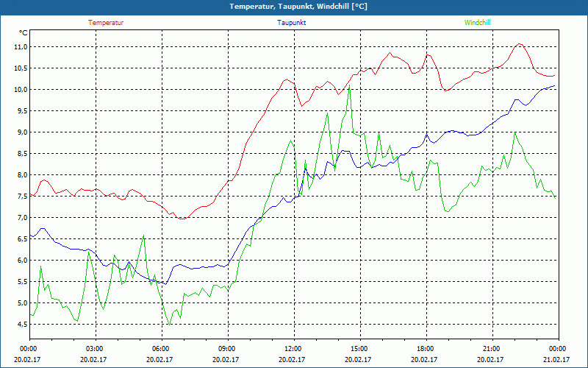Click the 15:00 time axis label

tap(360, 349)
